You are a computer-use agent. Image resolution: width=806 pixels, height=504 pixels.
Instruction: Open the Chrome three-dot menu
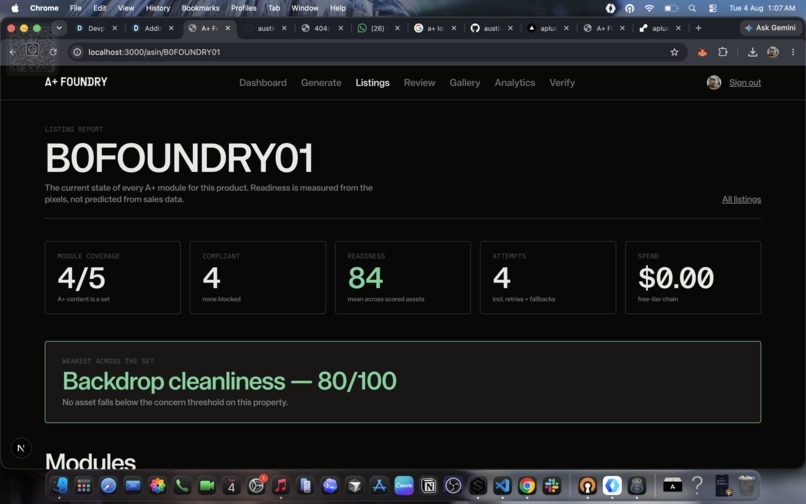click(793, 52)
